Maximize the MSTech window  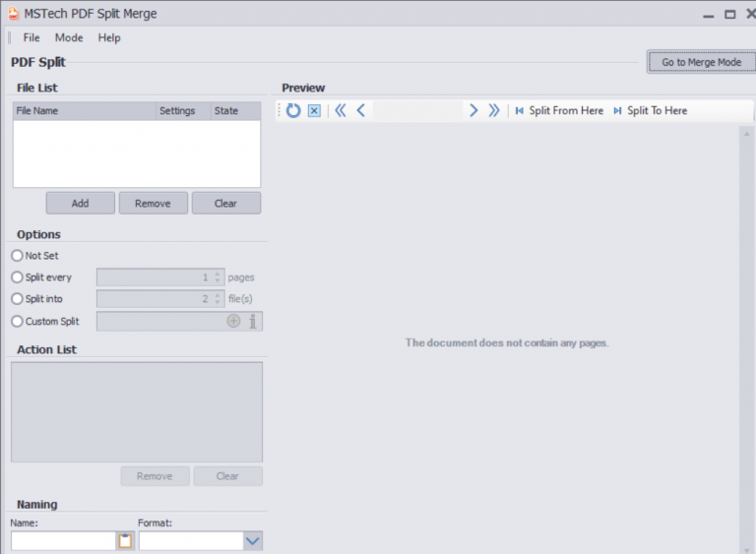click(730, 15)
